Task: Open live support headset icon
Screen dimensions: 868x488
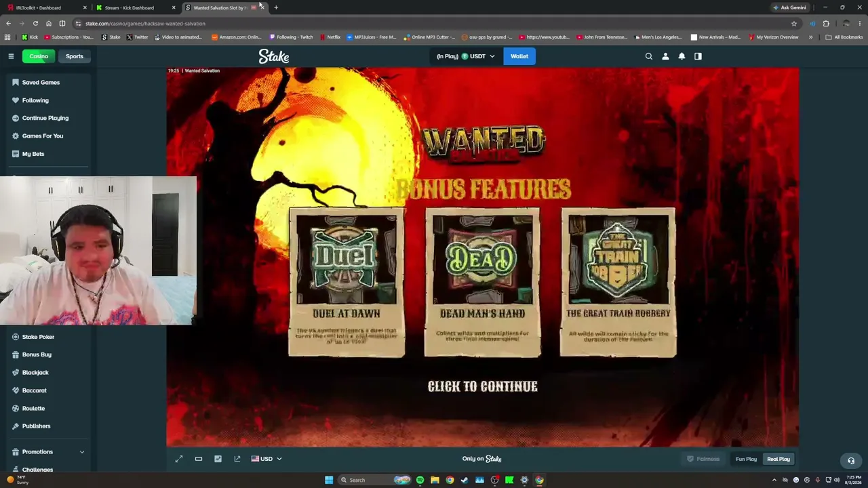Action: 851,461
